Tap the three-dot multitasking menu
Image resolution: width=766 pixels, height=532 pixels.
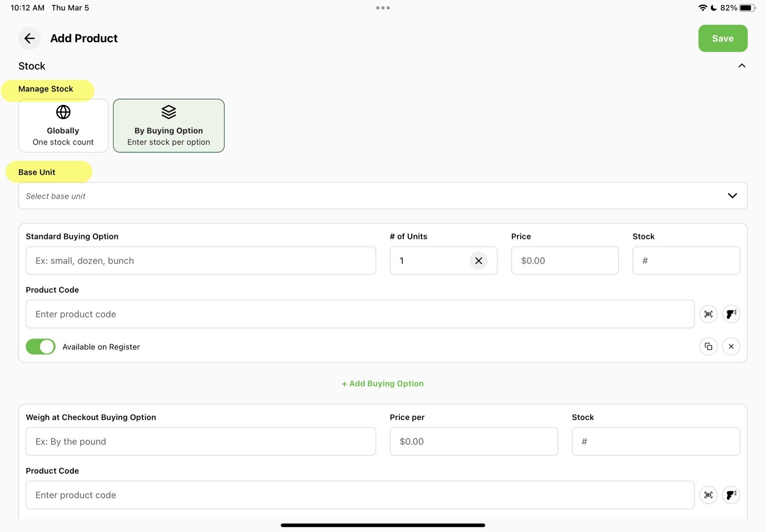(x=383, y=8)
